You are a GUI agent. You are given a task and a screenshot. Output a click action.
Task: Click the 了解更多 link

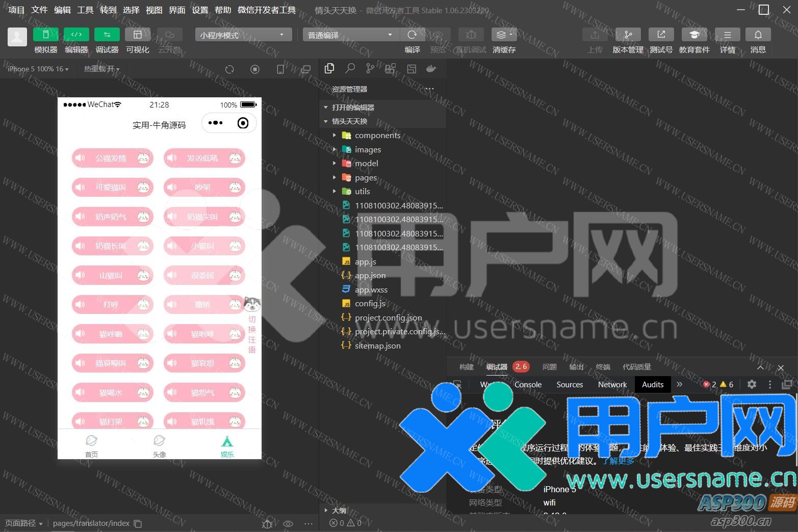618,461
